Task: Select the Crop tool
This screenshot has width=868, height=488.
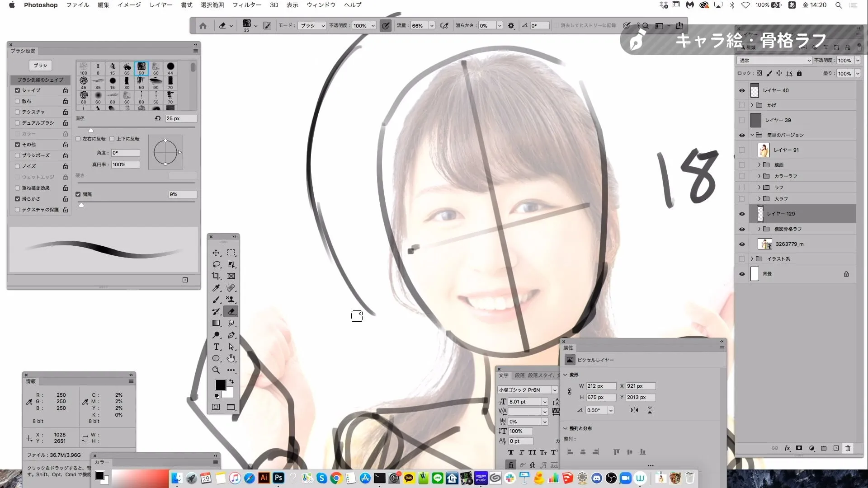Action: (x=216, y=276)
